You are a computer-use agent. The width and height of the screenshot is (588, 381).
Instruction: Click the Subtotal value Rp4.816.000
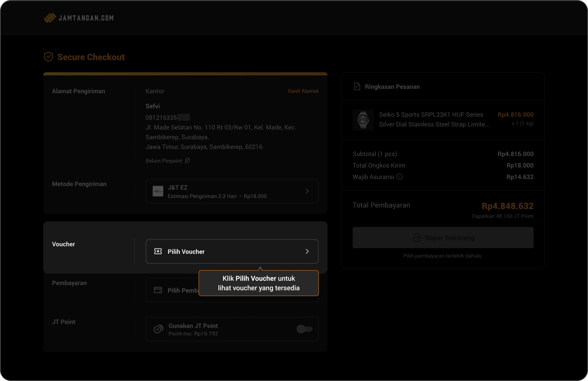(515, 154)
